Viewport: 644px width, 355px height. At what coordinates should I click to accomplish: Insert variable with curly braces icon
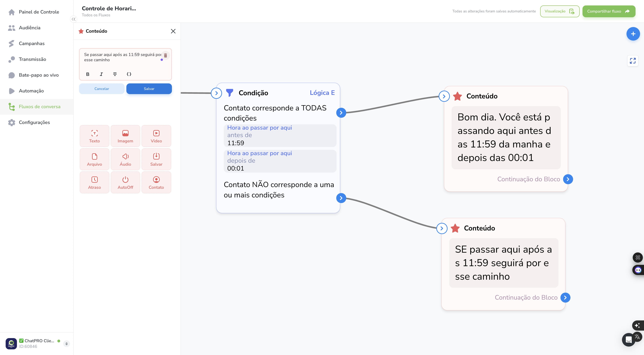point(129,74)
